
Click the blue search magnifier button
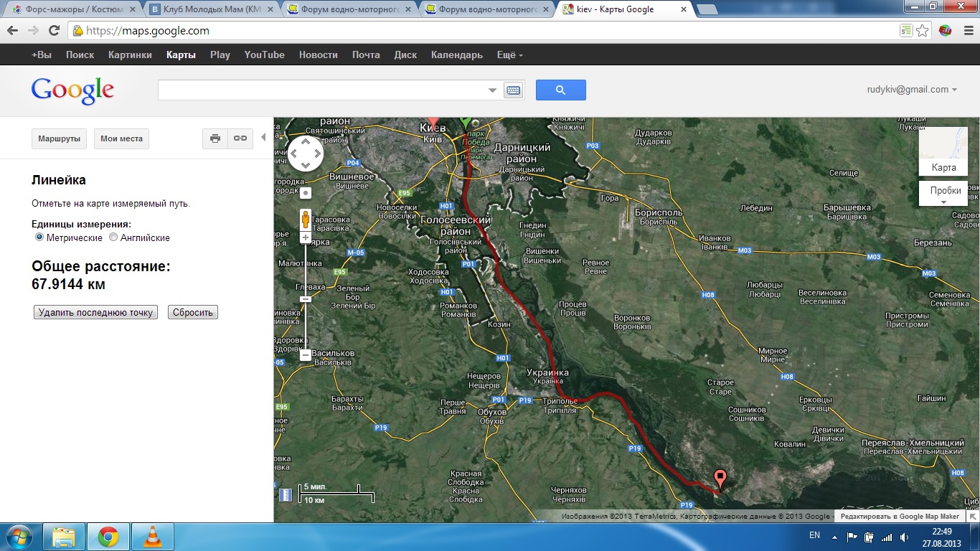click(560, 90)
